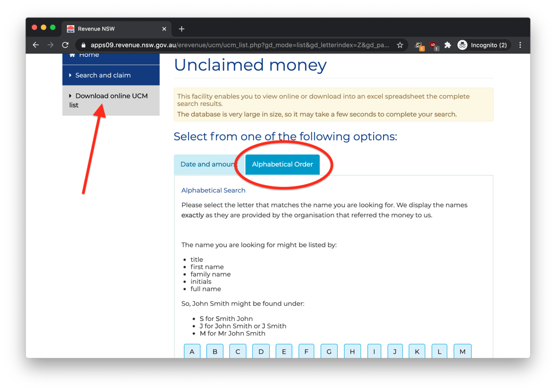The height and width of the screenshot is (392, 556).
Task: Go back with the browser back arrow
Action: (x=36, y=45)
